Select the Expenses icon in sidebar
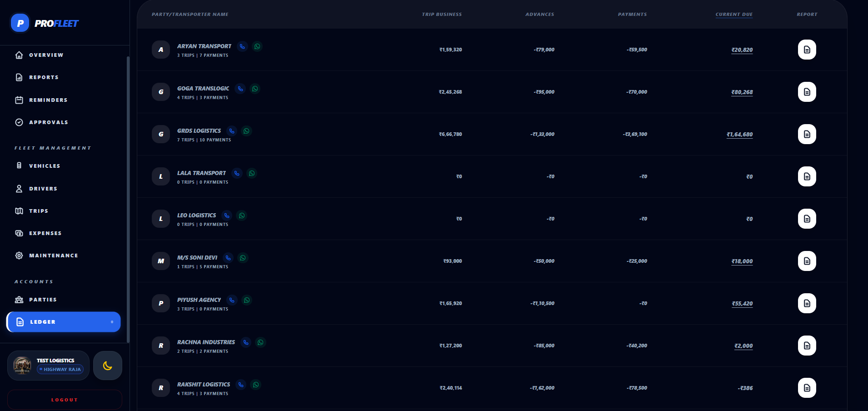Image resolution: width=868 pixels, height=411 pixels. (x=19, y=233)
